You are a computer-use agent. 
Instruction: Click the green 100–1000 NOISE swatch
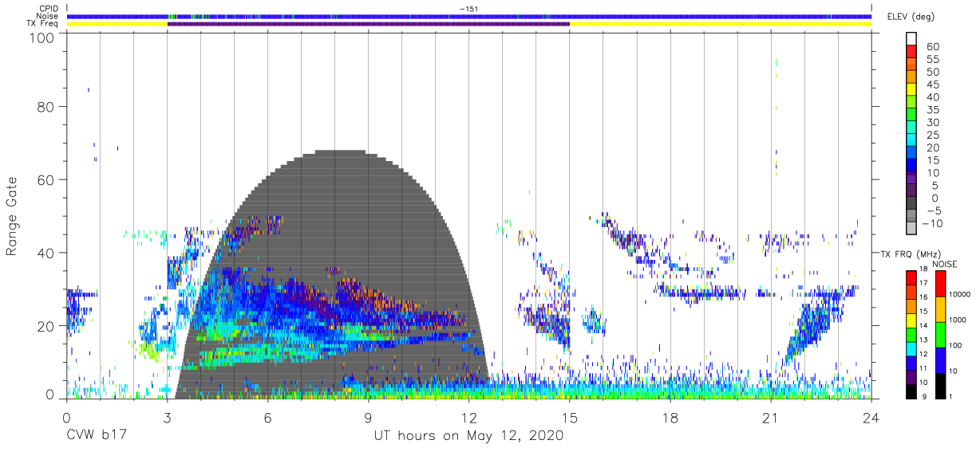click(939, 333)
